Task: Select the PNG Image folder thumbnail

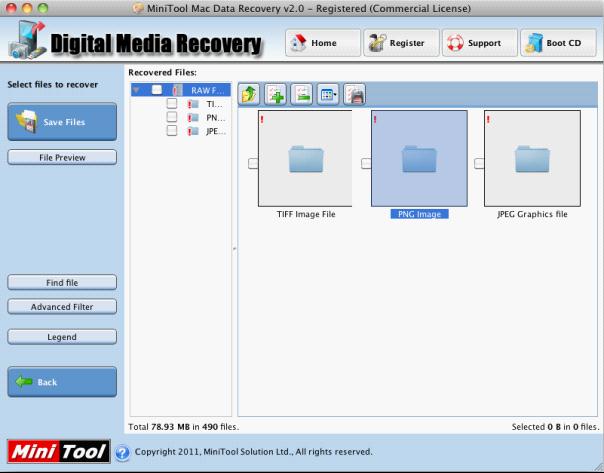Action: tap(419, 158)
